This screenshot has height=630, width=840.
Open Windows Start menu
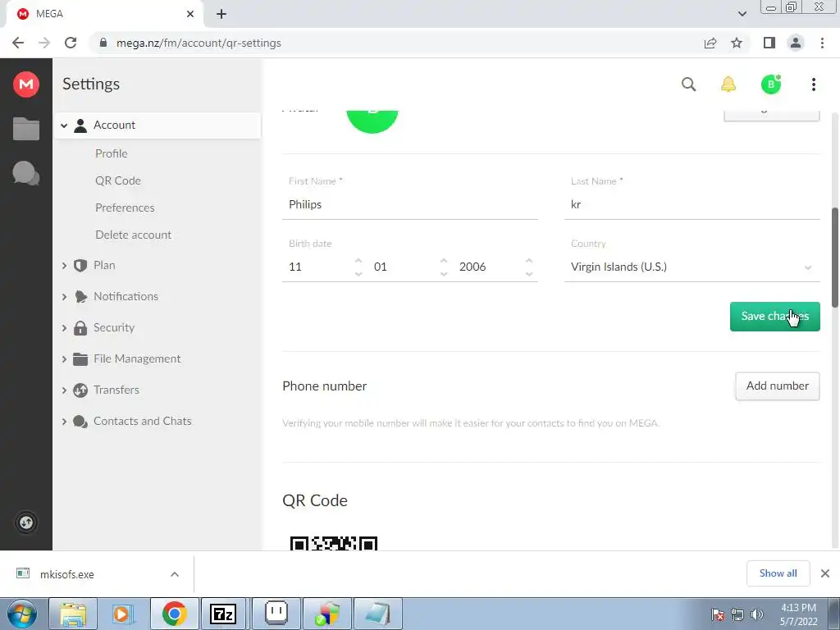point(21,614)
